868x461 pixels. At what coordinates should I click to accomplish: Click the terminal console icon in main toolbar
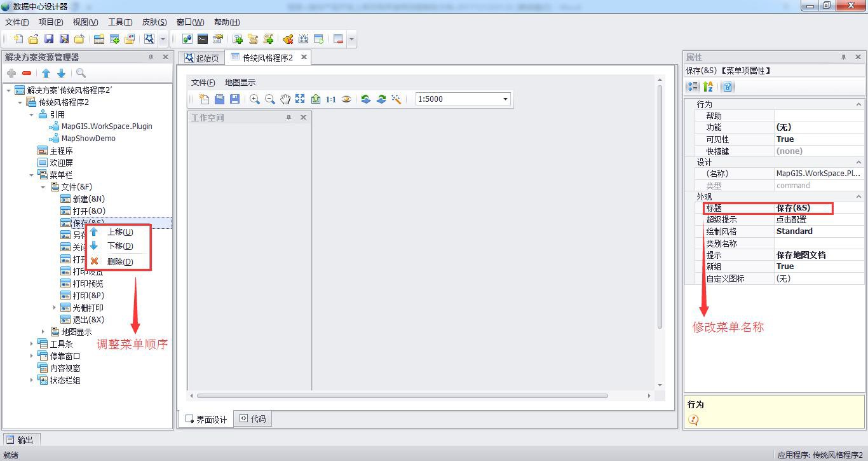pos(203,39)
